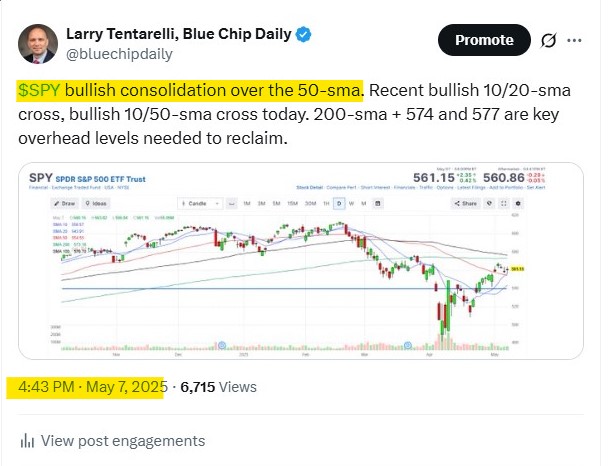The height and width of the screenshot is (466, 609).
Task: Open the SPY chart image
Action: coord(301,261)
